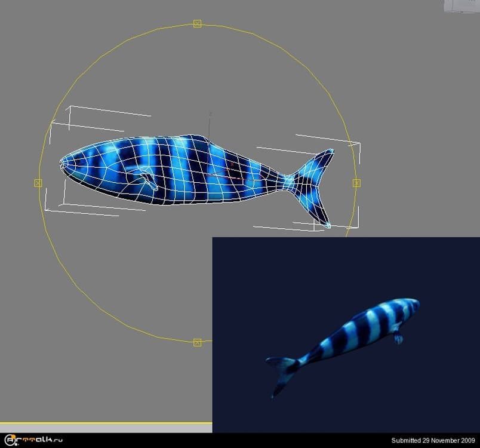This screenshot has height=448, width=480.
Task: Click the right square handle on the yellow circle
Action: tap(356, 183)
